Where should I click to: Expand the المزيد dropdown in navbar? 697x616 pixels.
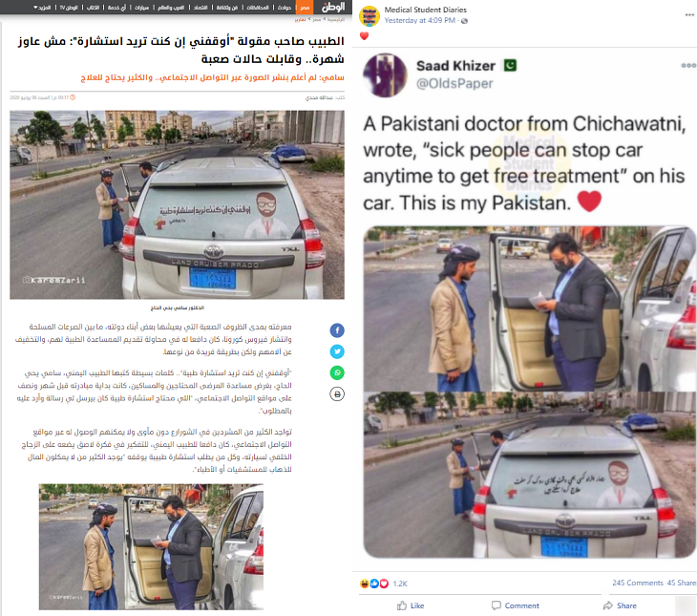42,8
